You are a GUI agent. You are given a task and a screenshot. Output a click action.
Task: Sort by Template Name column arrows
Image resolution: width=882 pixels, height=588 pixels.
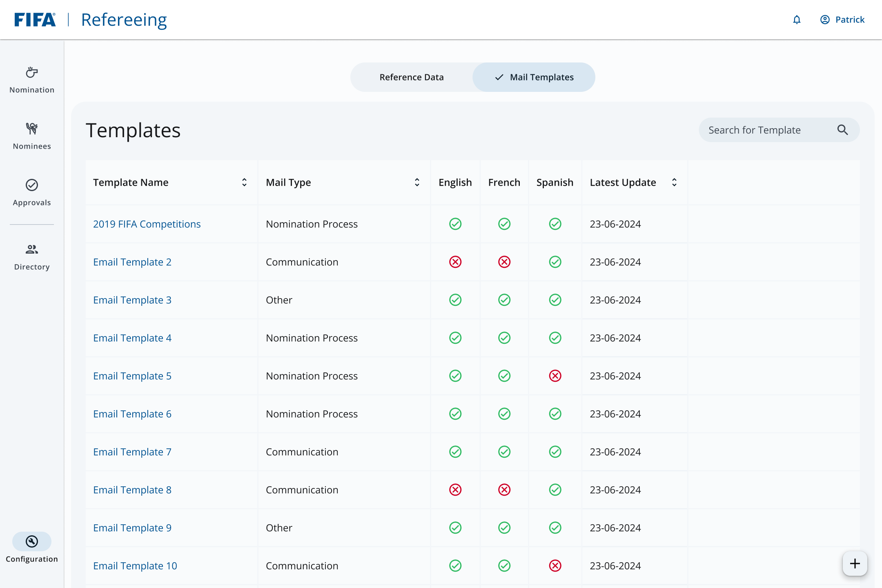click(244, 182)
